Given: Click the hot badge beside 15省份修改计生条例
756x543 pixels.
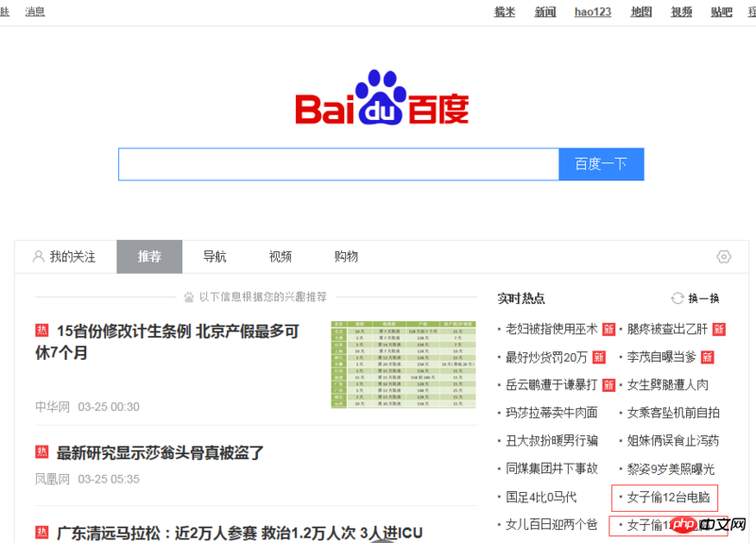Looking at the screenshot, I should coord(42,331).
